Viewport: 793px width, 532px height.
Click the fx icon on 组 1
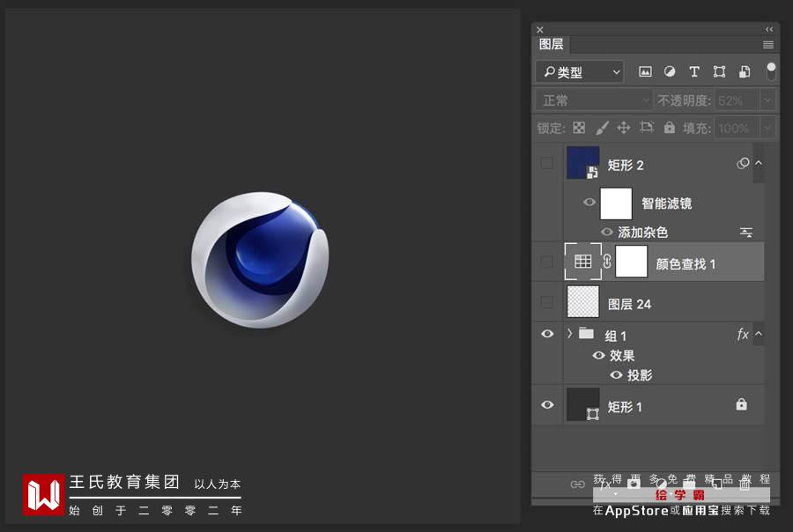(x=743, y=335)
